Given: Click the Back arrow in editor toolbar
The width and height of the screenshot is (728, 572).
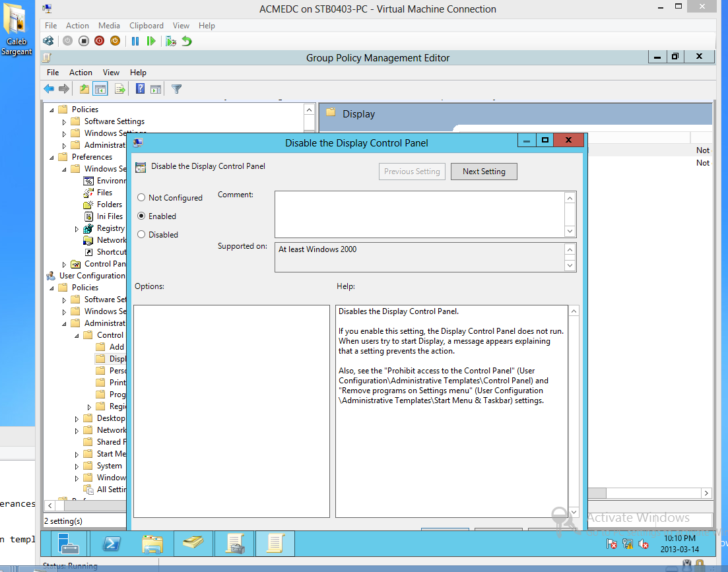Looking at the screenshot, I should [x=49, y=88].
